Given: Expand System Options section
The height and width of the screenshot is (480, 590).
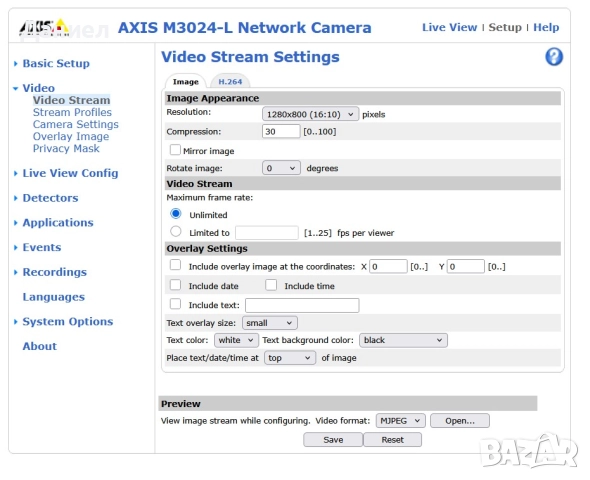Looking at the screenshot, I should 68,321.
